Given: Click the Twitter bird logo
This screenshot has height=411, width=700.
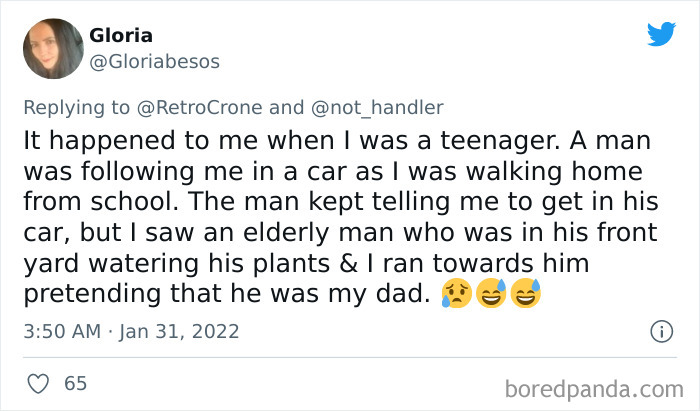Looking at the screenshot, I should 661,35.
